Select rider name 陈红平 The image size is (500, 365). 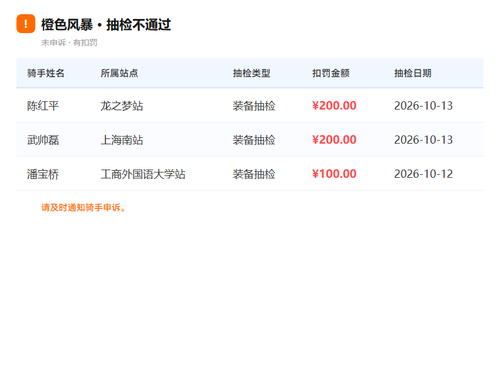point(43,106)
